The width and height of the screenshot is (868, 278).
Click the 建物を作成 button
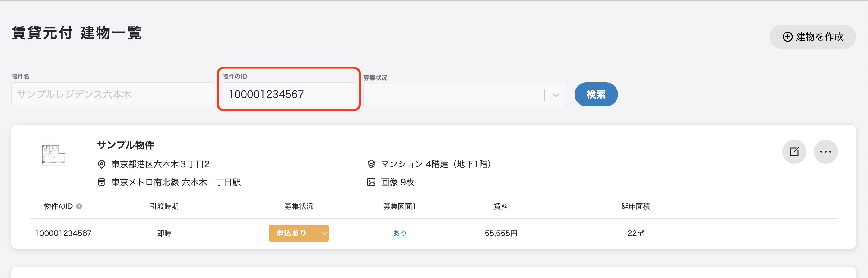click(812, 37)
